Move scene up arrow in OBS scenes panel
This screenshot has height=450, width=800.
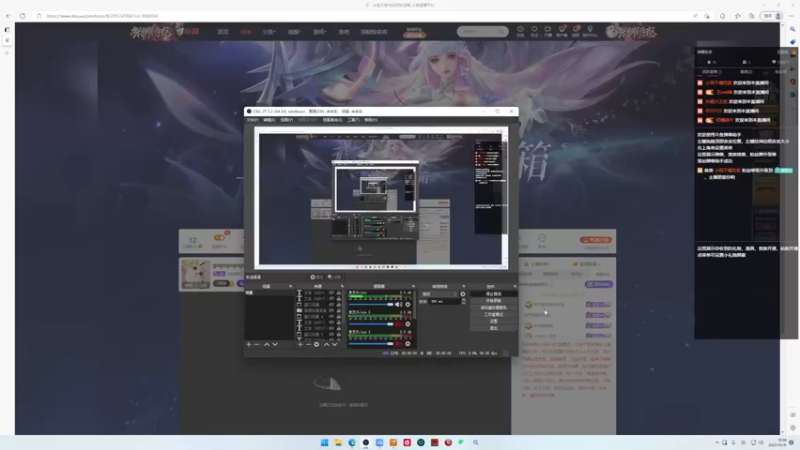pos(267,344)
